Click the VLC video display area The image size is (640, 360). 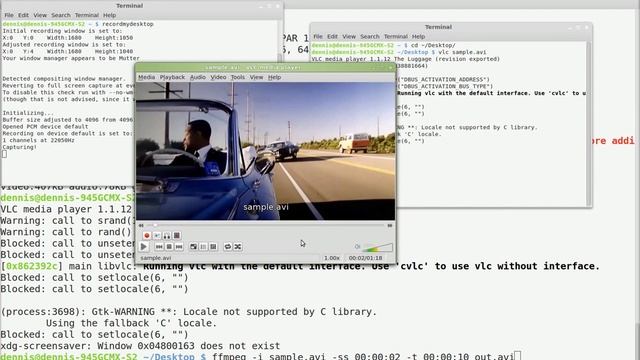click(x=265, y=151)
